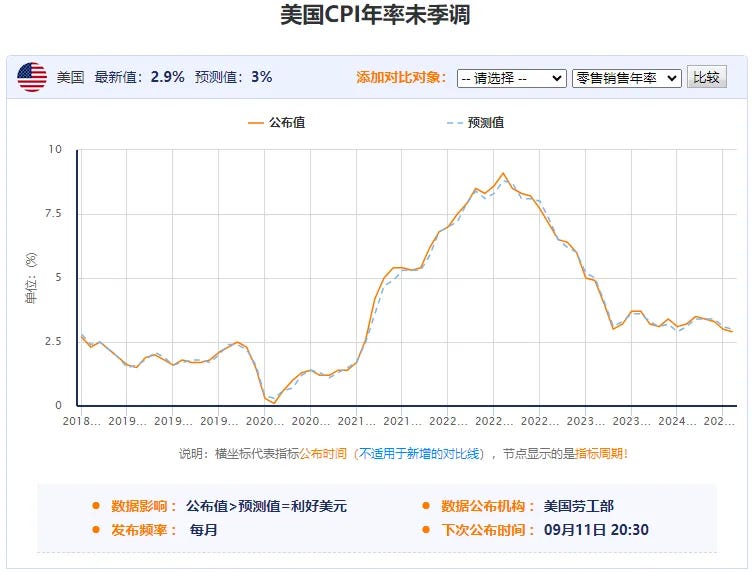Click the chart low point near 2020
Screen dimensions: 752x572
pos(274,403)
